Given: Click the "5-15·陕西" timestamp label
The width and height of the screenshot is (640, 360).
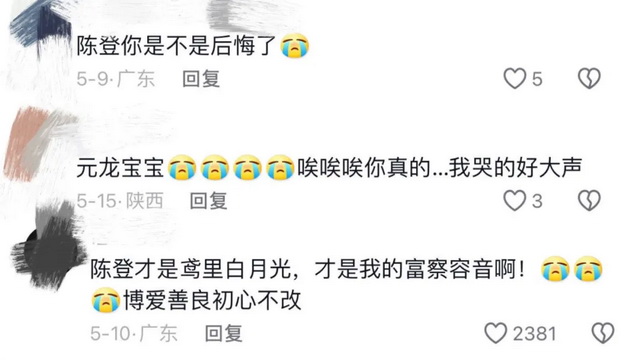Looking at the screenshot, I should 120,200.
